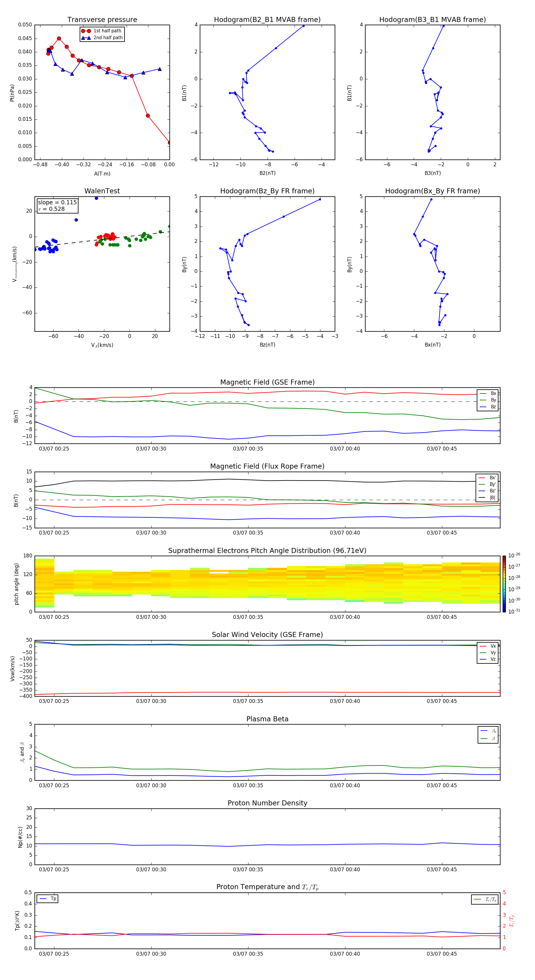Viewport: 535px width, 980px height.
Task: Click 'Vz' legend entry in velocity plot
Action: pyautogui.click(x=488, y=659)
